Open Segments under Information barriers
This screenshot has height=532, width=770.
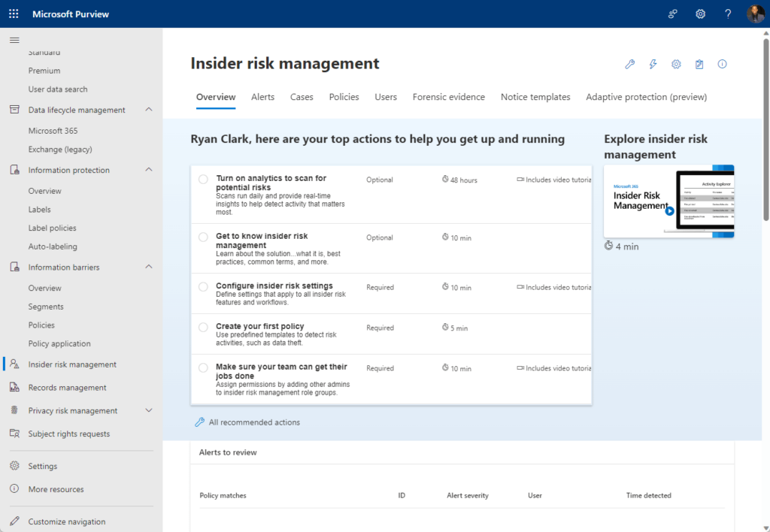click(46, 307)
